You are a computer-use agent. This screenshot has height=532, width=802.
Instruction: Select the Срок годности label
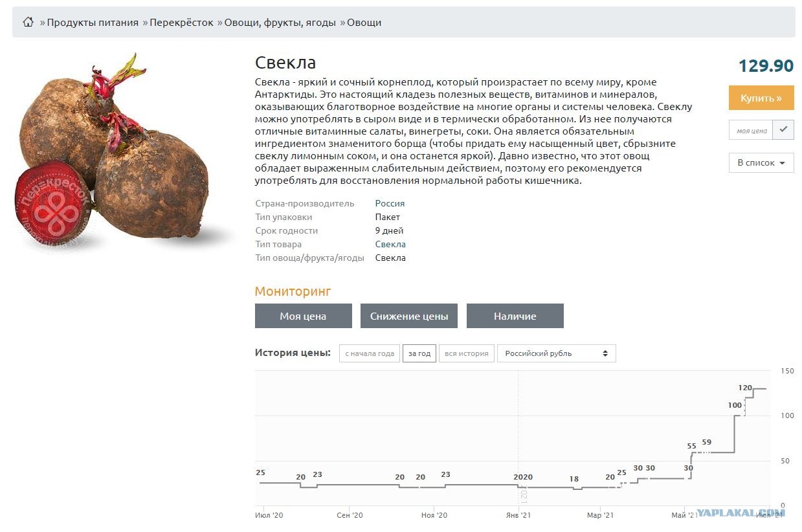(x=286, y=230)
